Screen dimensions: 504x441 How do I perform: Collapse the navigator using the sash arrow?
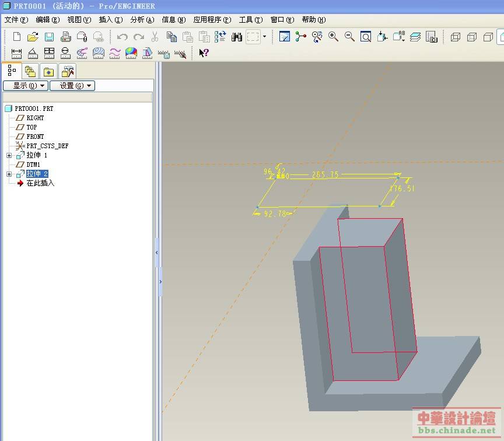coord(156,252)
